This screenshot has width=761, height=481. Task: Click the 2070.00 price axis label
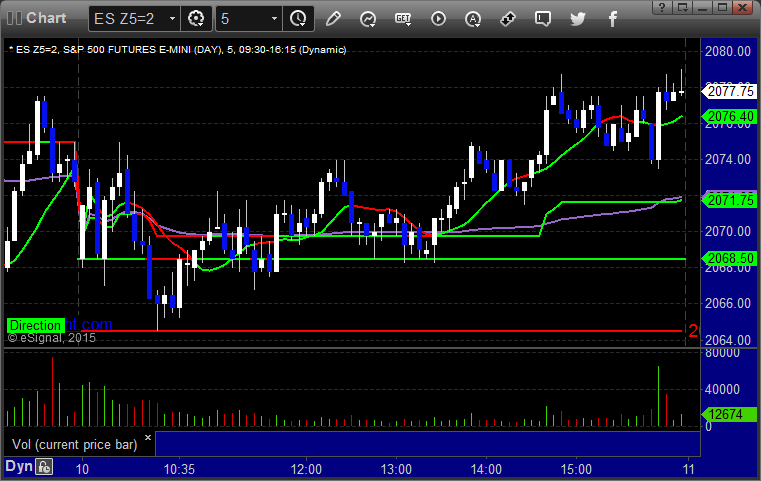click(728, 232)
